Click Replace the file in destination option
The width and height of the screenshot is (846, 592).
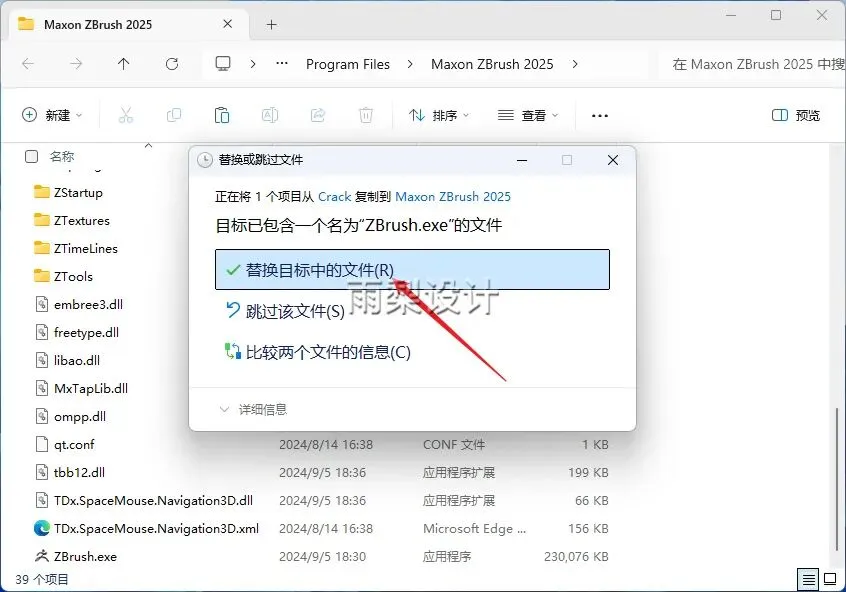coord(412,269)
